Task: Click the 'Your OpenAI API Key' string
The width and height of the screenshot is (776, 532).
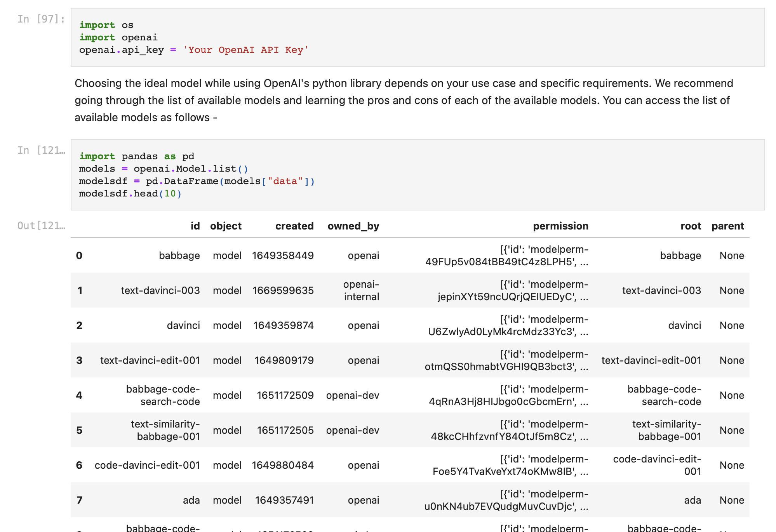Action: (x=245, y=50)
